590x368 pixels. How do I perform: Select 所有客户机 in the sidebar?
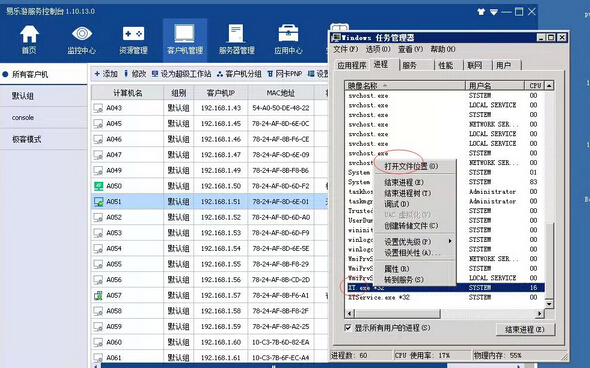tap(44, 74)
